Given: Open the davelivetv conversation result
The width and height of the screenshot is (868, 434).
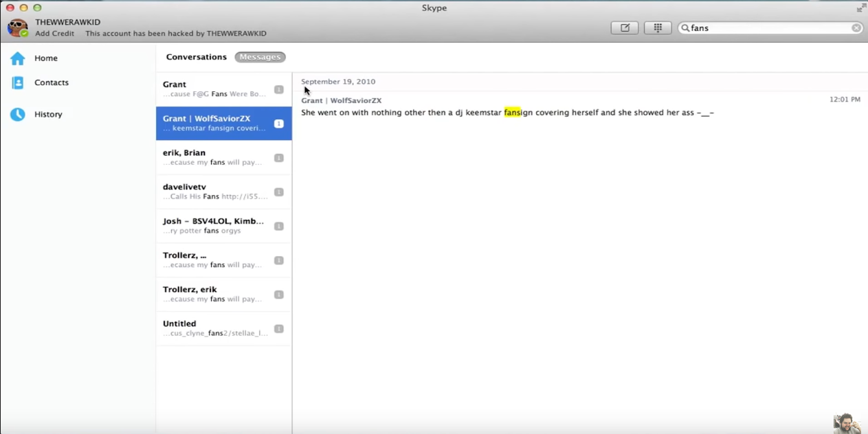Looking at the screenshot, I should coord(224,192).
